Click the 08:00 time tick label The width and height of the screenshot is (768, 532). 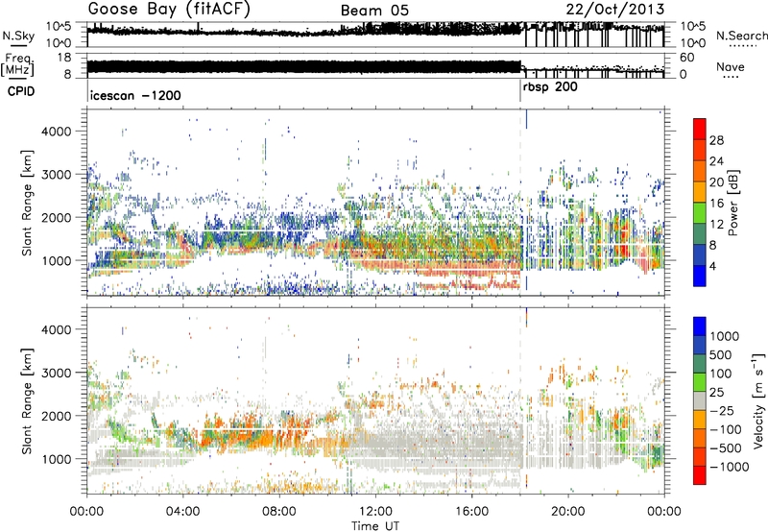click(x=279, y=512)
